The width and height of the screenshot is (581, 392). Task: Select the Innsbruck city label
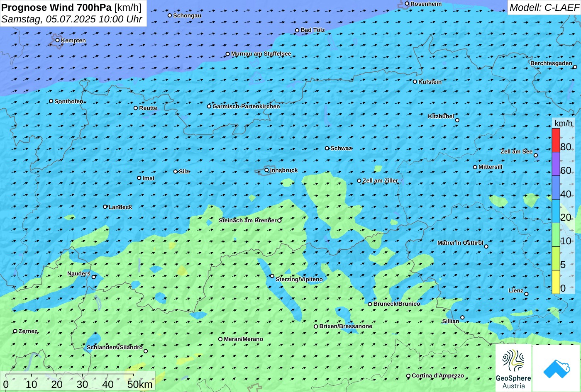[x=284, y=170]
